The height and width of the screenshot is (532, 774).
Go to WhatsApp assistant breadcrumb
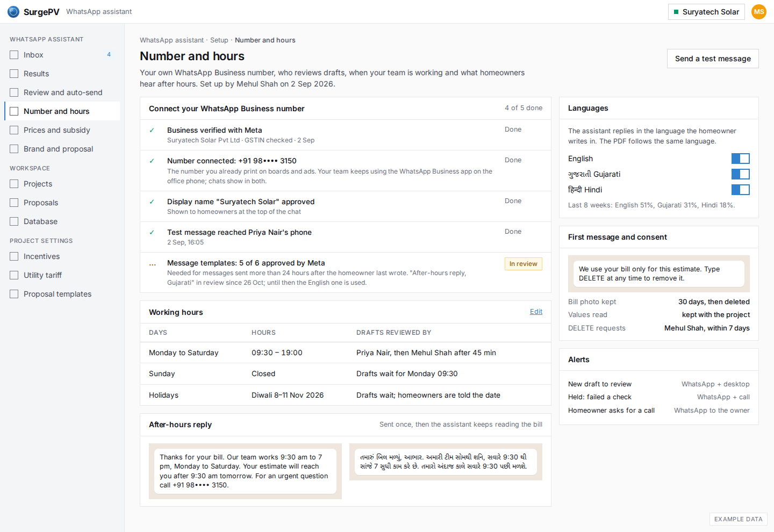[x=171, y=40]
